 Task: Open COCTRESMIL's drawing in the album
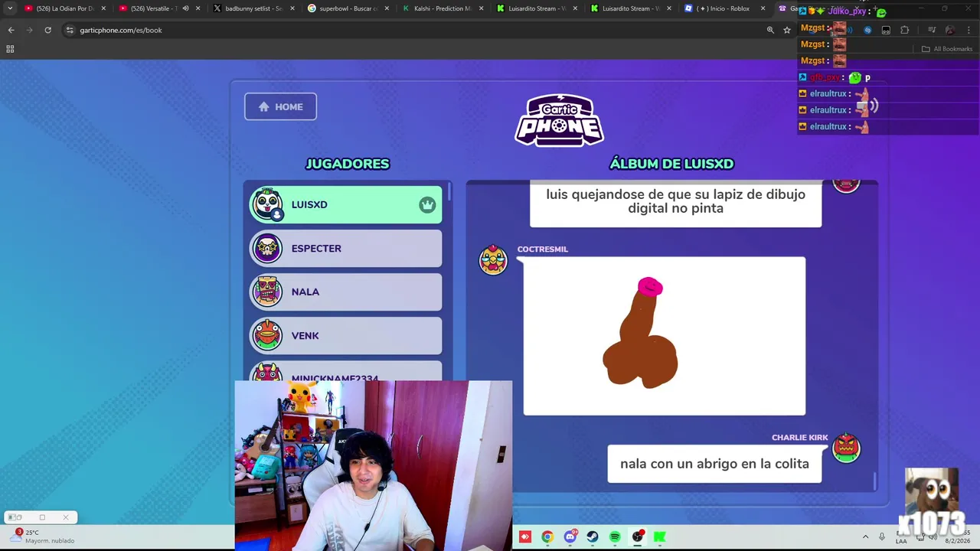[664, 336]
